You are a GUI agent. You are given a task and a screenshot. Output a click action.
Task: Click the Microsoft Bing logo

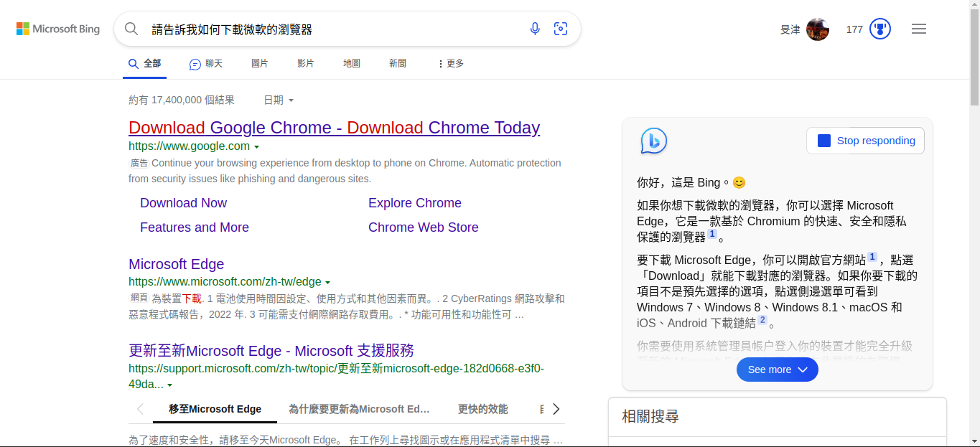[58, 29]
